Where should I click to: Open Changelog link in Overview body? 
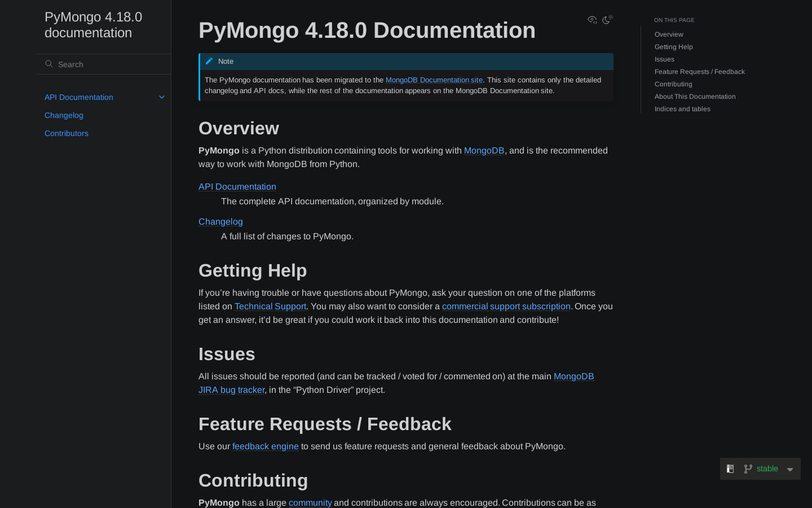pyautogui.click(x=220, y=222)
